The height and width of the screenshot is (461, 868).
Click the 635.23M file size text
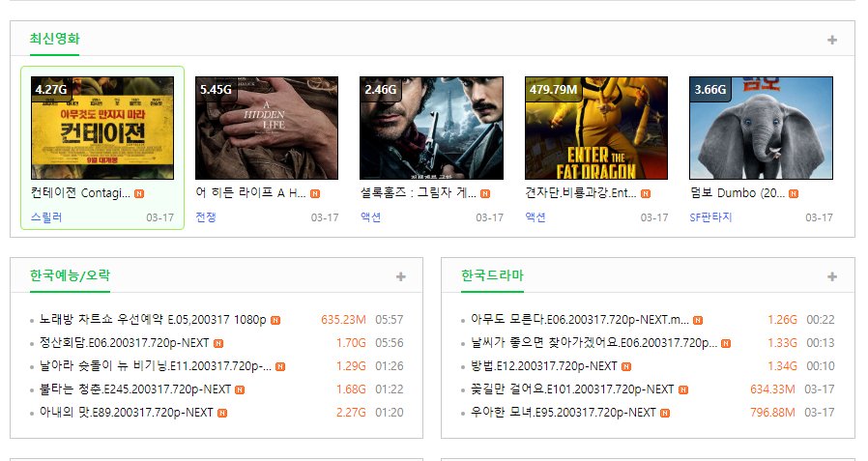click(343, 320)
